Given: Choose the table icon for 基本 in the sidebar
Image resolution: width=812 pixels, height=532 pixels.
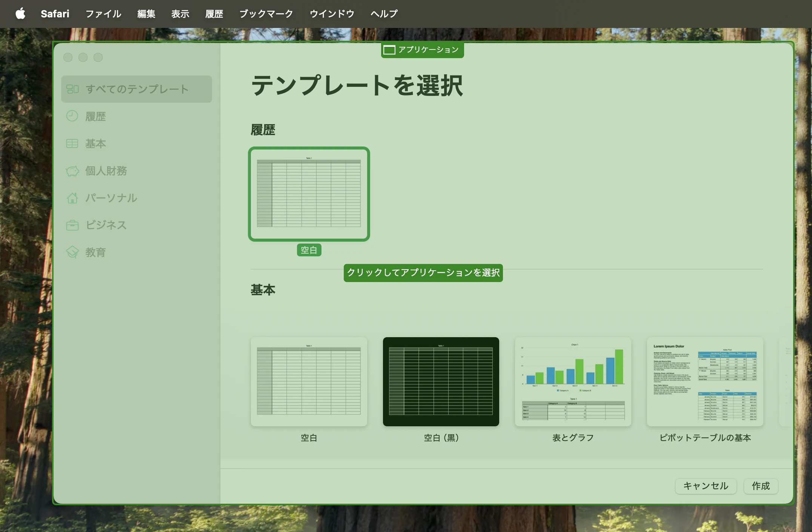Looking at the screenshot, I should pos(72,143).
